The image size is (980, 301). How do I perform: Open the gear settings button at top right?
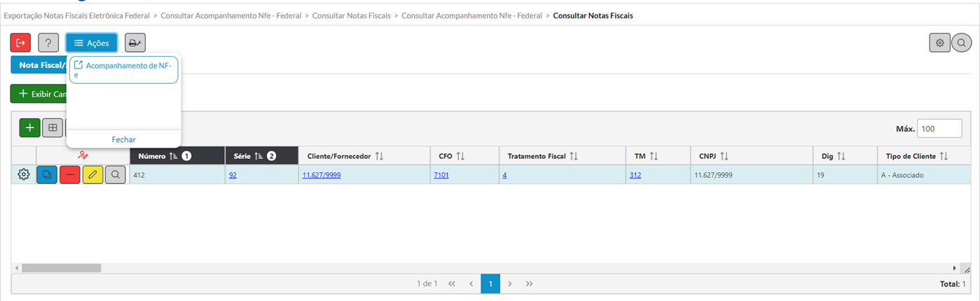tap(939, 43)
